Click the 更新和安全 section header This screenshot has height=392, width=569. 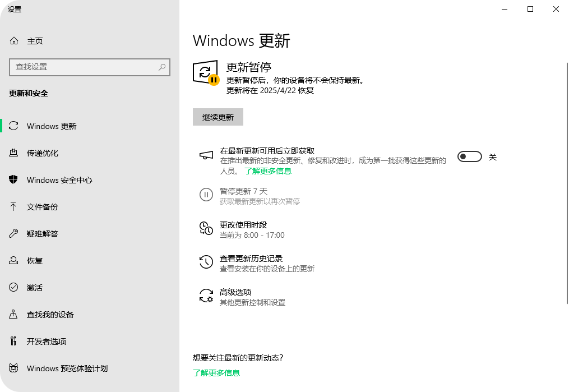point(28,93)
